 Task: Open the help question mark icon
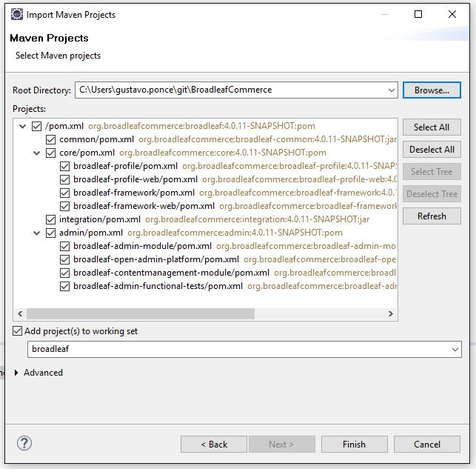coord(24,443)
